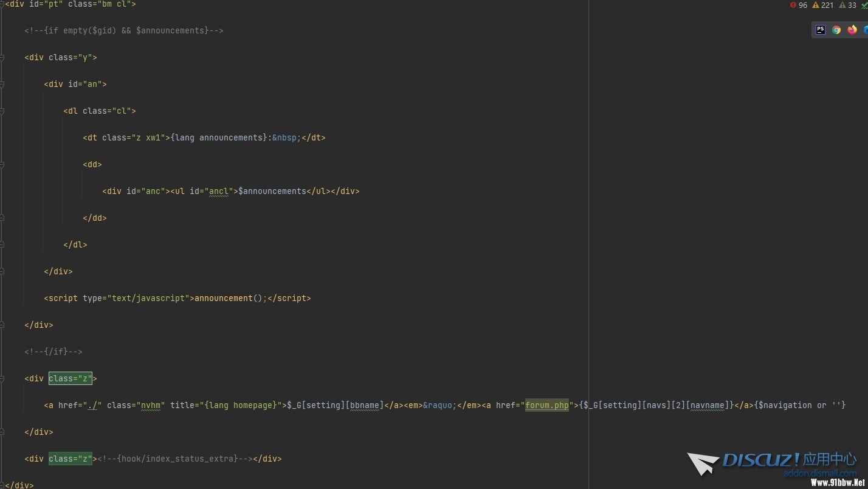
Task: Collapse the div id="an" block
Action: (x=2, y=85)
